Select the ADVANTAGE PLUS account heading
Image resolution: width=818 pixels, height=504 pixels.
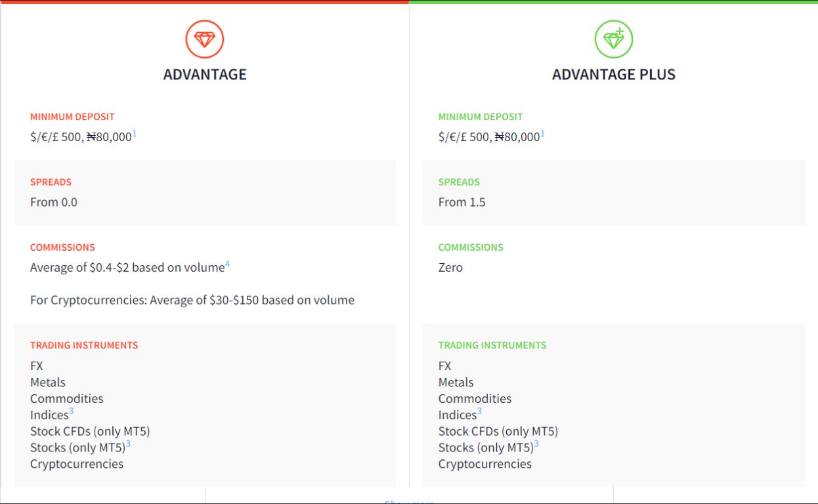(x=613, y=74)
